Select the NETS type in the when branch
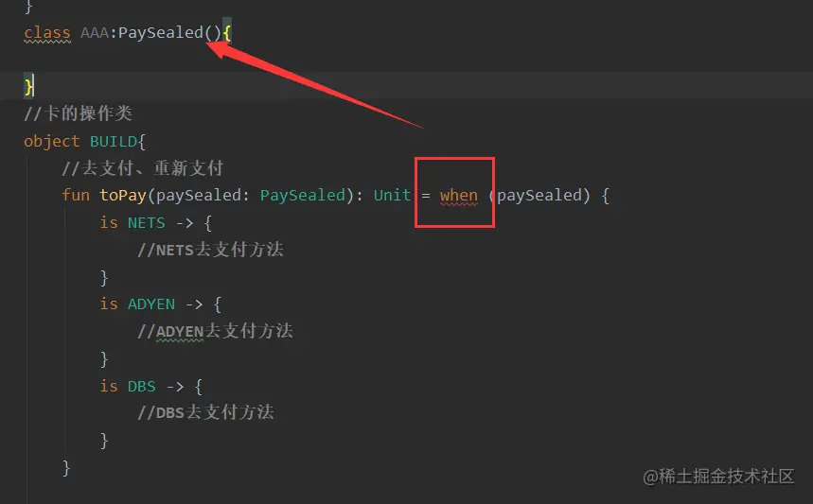 tap(146, 223)
